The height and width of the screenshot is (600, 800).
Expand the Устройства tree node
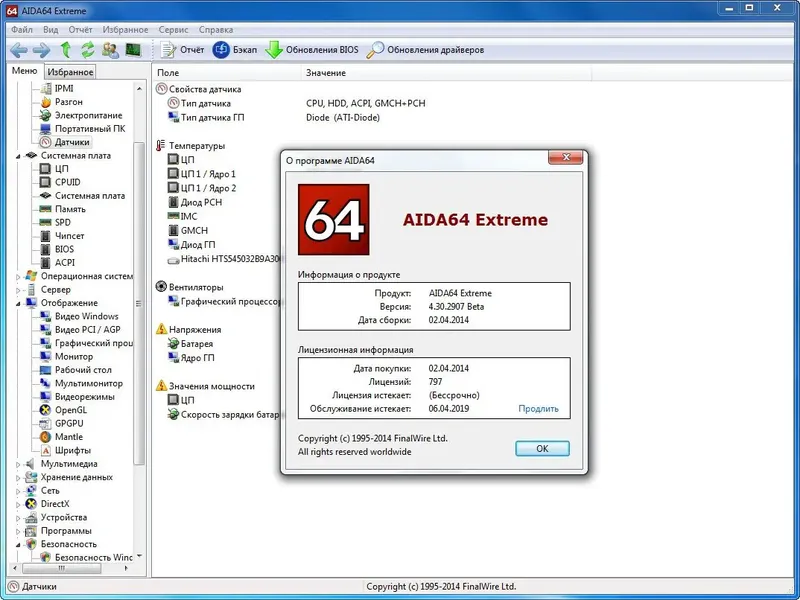pos(18,518)
